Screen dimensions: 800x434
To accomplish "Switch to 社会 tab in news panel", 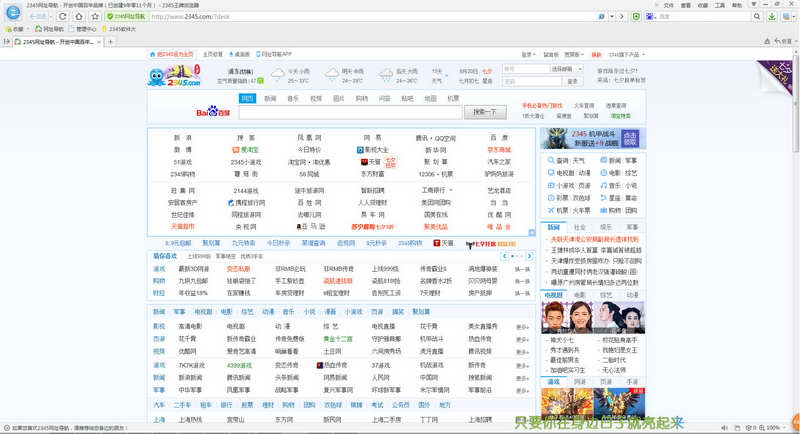I will (x=580, y=227).
